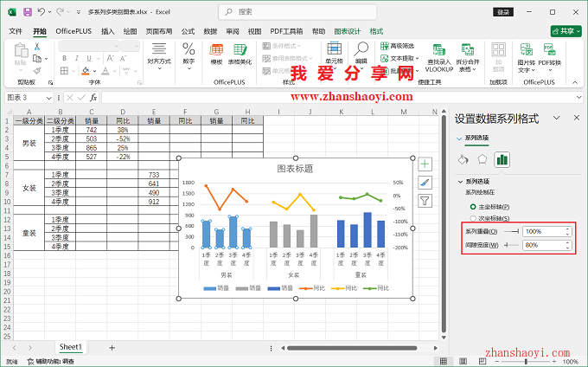Open the 插入 Insert tab
Image resolution: width=588 pixels, height=367 pixels.
[107, 31]
